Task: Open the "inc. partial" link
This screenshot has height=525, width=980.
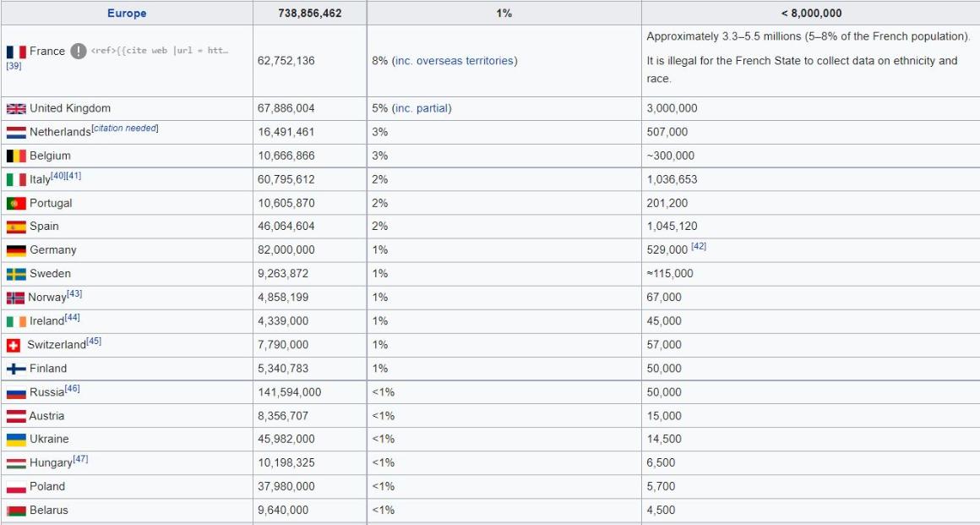Action: tap(422, 108)
